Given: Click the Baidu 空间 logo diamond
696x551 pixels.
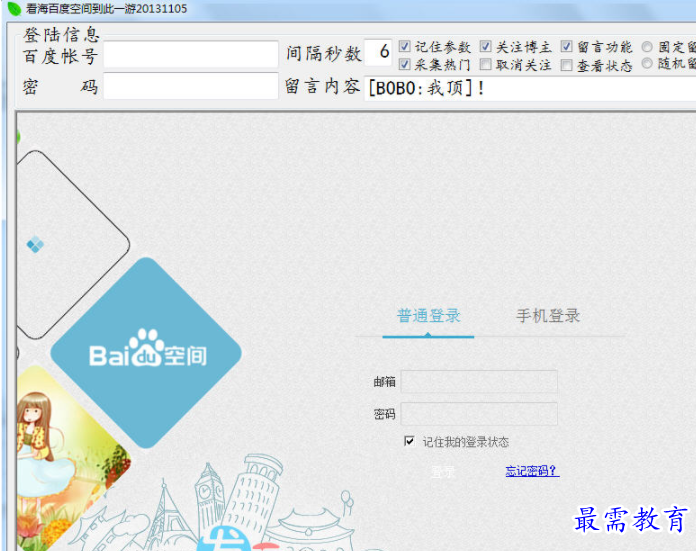Looking at the screenshot, I should tap(146, 353).
